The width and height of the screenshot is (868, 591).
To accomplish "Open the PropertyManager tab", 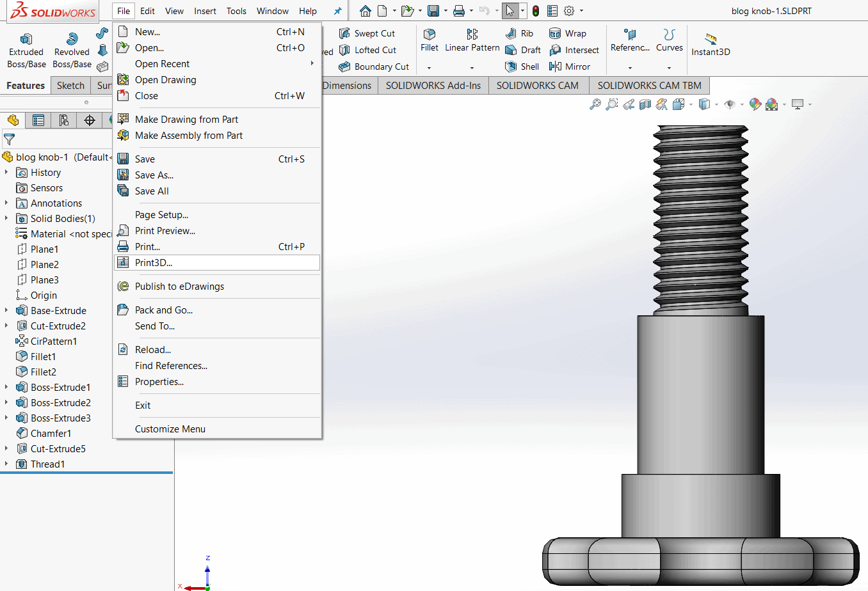I will 38,120.
